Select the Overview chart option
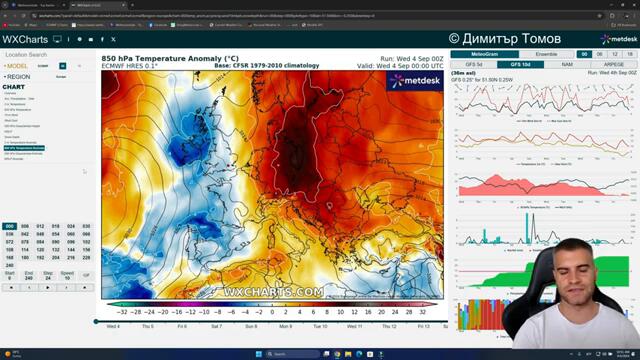 (10, 93)
